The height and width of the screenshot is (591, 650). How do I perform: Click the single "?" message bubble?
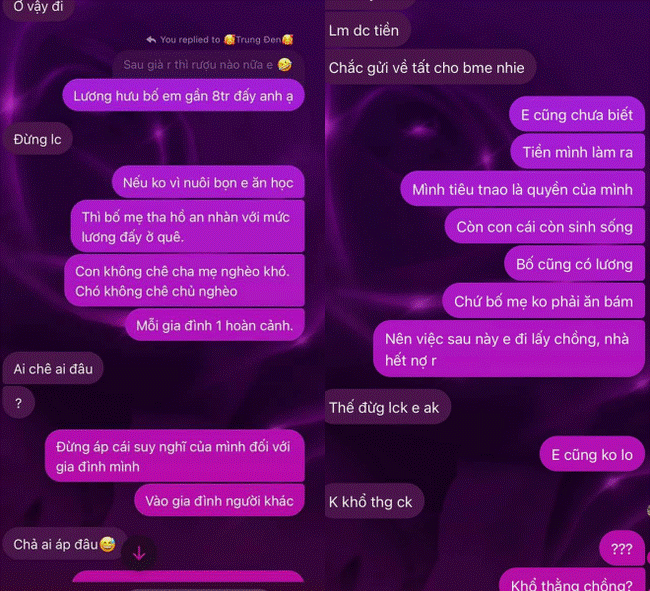coord(18,403)
